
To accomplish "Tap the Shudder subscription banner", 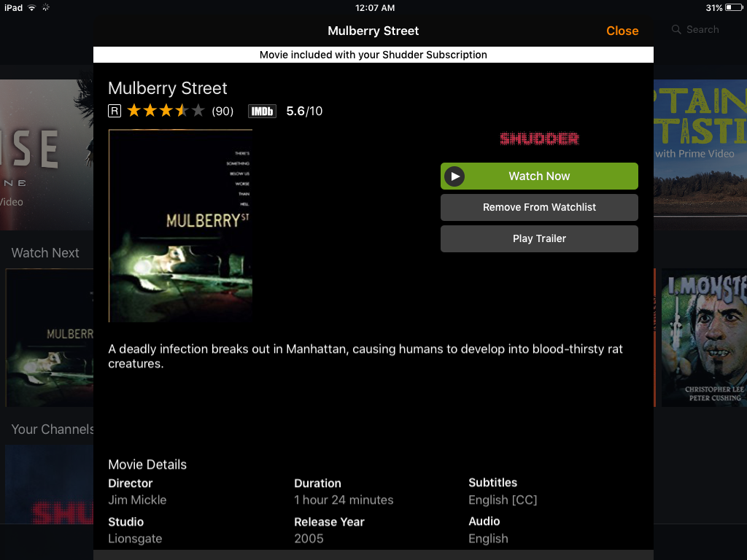I will 373,55.
